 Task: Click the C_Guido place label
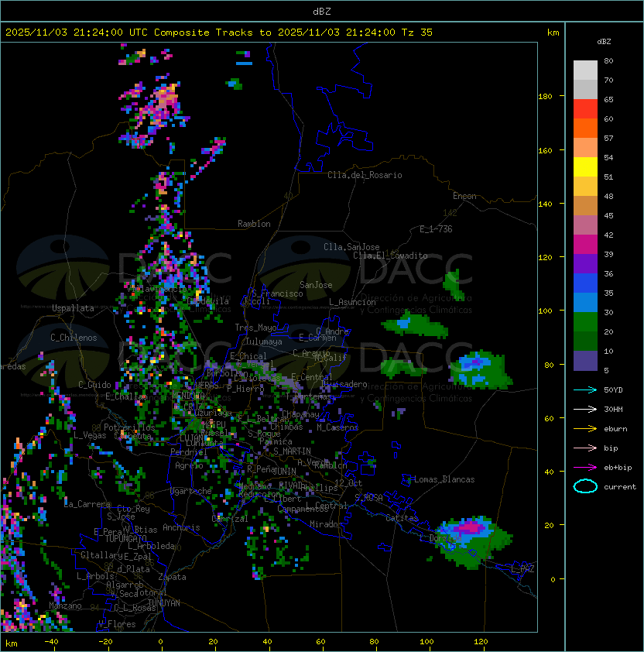[94, 385]
